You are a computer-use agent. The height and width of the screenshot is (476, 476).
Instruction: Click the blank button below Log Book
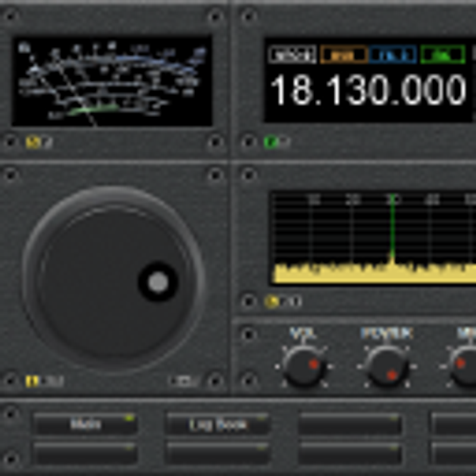coord(218,454)
